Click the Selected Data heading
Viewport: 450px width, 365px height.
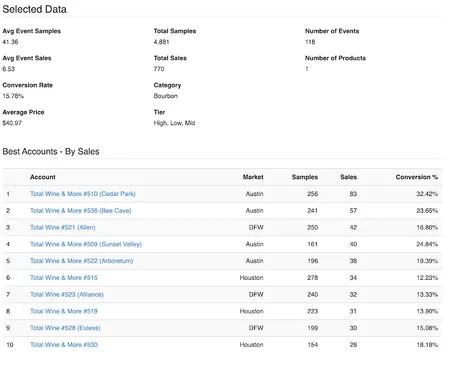(35, 9)
